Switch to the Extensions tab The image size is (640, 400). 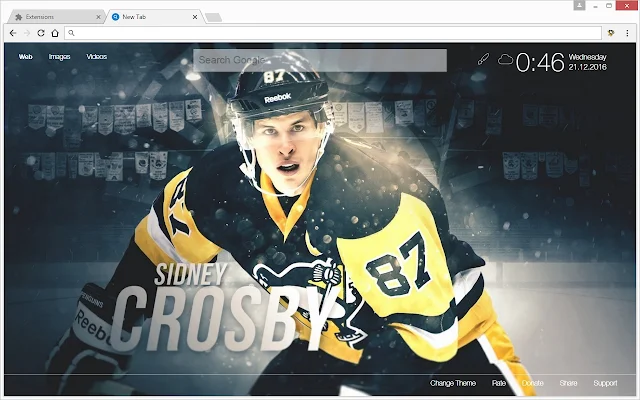(x=56, y=17)
